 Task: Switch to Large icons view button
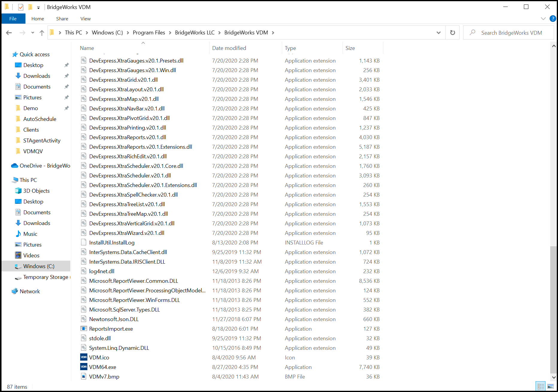tap(551, 386)
